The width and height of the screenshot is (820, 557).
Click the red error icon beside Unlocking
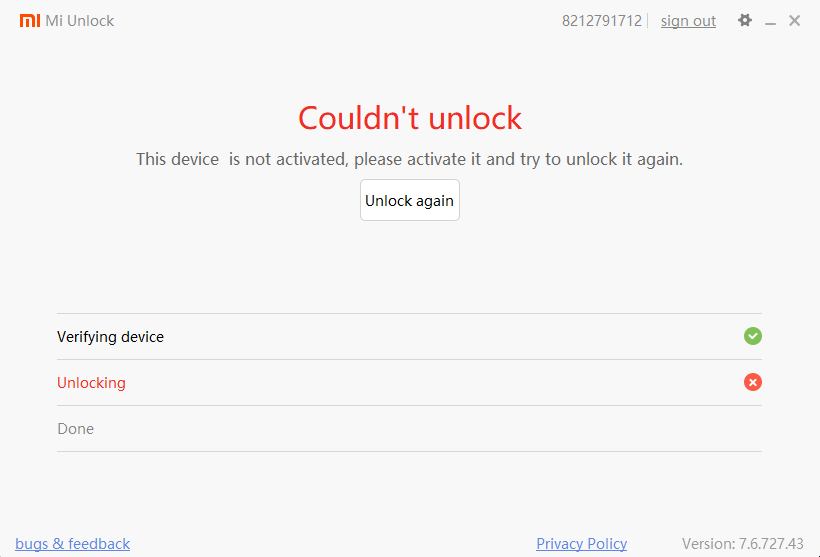(753, 382)
